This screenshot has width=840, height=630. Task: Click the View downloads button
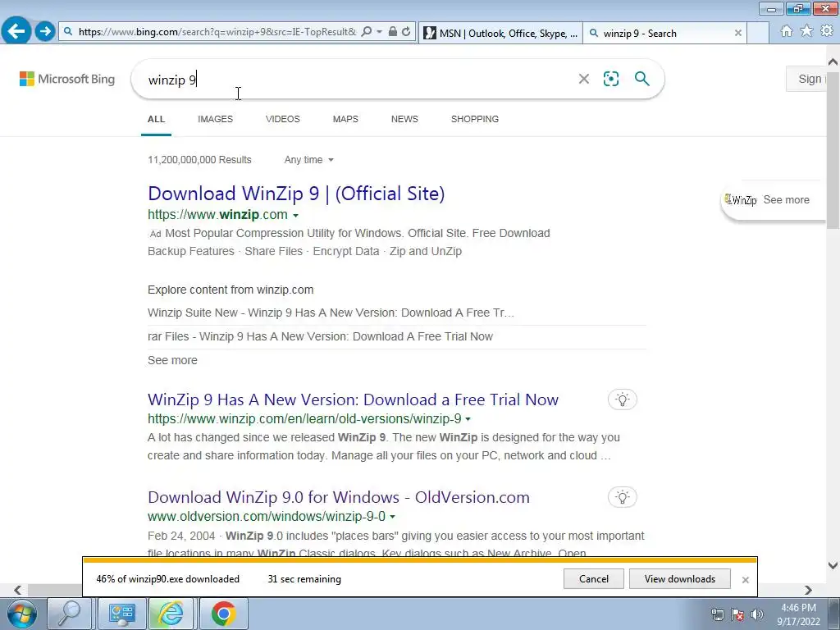point(680,578)
